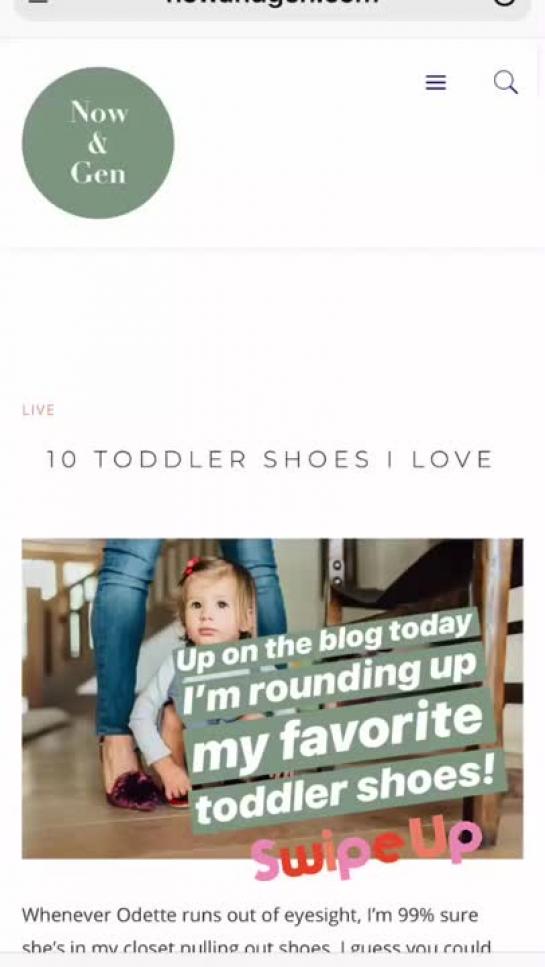545x967 pixels.
Task: Select the 'Whenever Odette runs out of eyesight' paragraph line
Action: coord(250,915)
